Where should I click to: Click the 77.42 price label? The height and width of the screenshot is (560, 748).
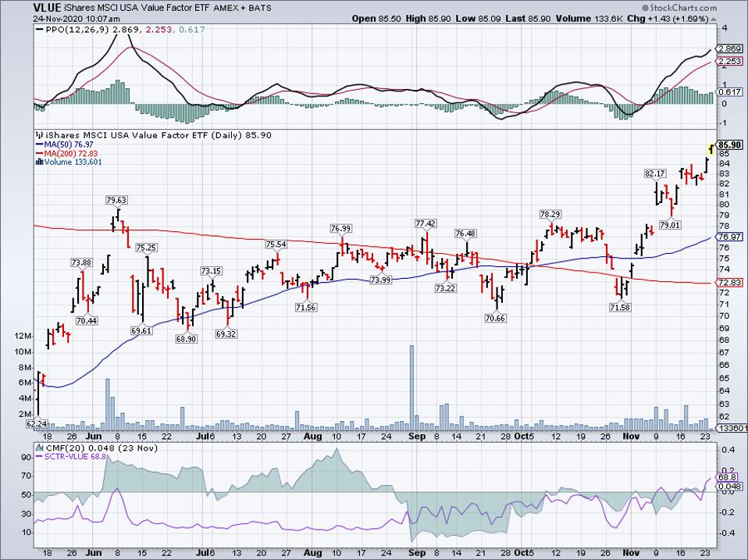point(426,223)
